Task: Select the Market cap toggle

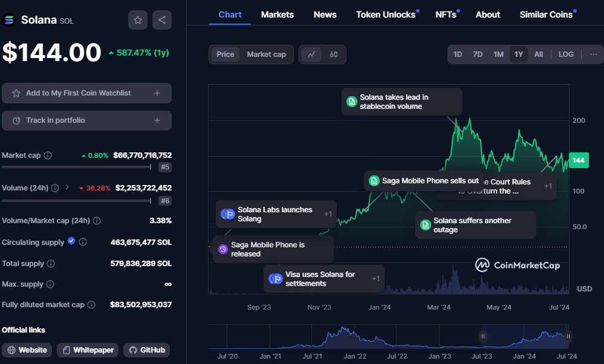Action: (x=266, y=54)
